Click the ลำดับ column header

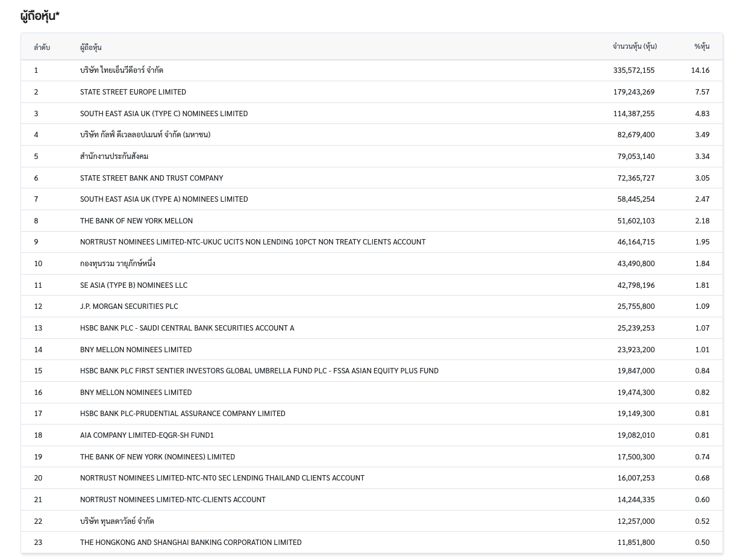coord(42,47)
